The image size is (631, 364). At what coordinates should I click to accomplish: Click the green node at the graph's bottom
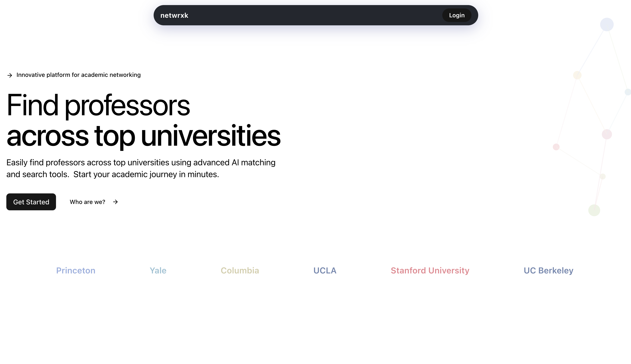594,210
